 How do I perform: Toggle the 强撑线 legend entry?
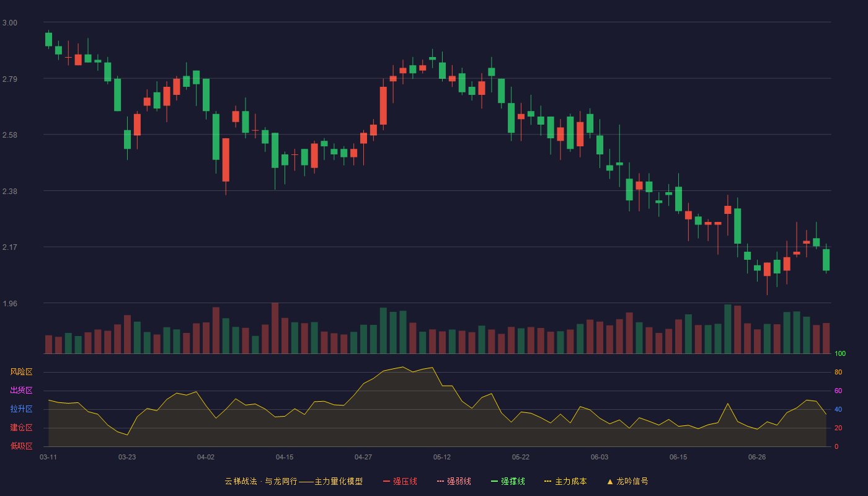click(508, 481)
